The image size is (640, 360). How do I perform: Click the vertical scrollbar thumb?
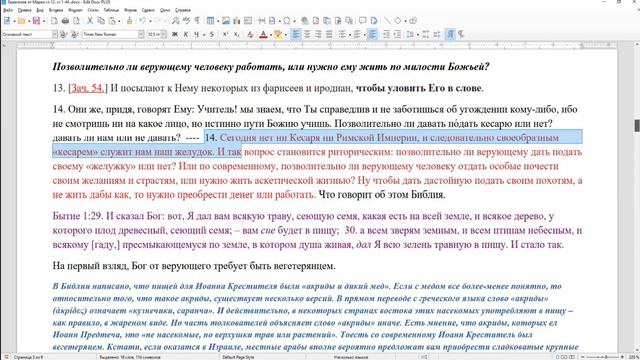click(x=637, y=125)
